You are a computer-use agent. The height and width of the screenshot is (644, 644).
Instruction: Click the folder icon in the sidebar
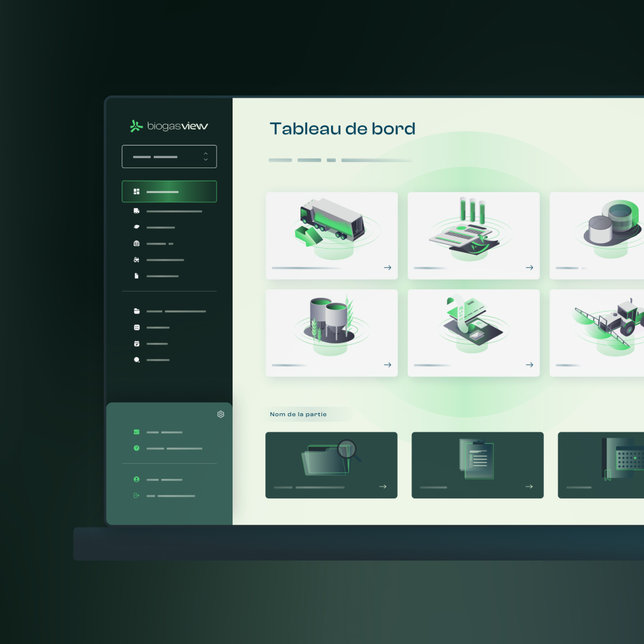pyautogui.click(x=137, y=311)
